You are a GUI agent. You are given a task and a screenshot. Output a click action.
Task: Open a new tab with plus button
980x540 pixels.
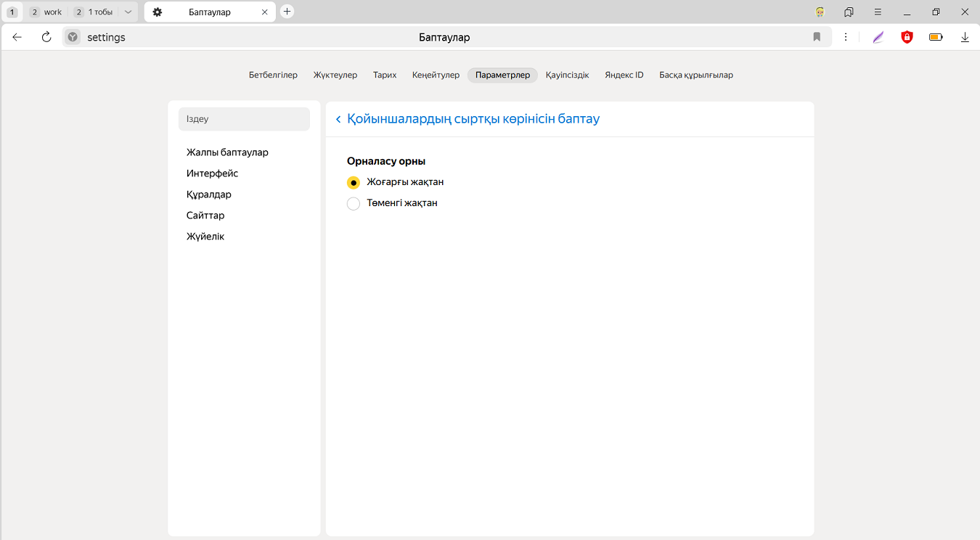pyautogui.click(x=287, y=12)
